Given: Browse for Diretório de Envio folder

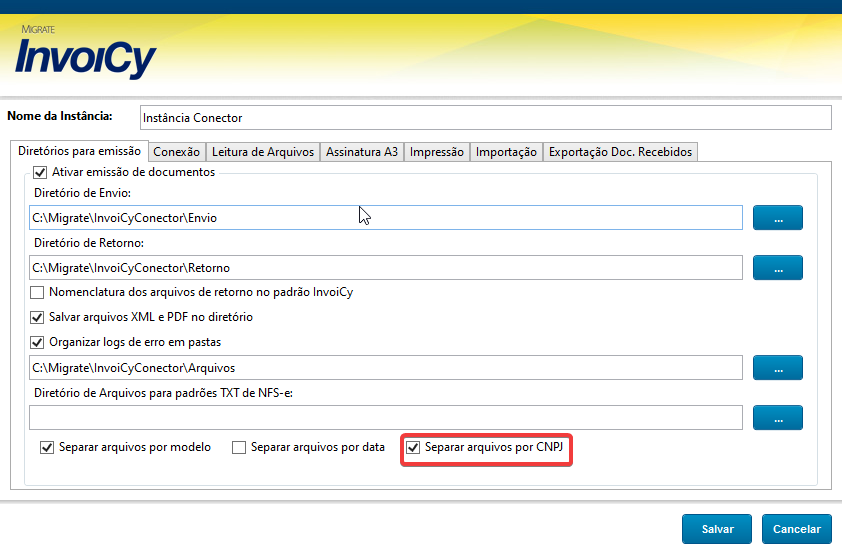Looking at the screenshot, I should click(777, 217).
